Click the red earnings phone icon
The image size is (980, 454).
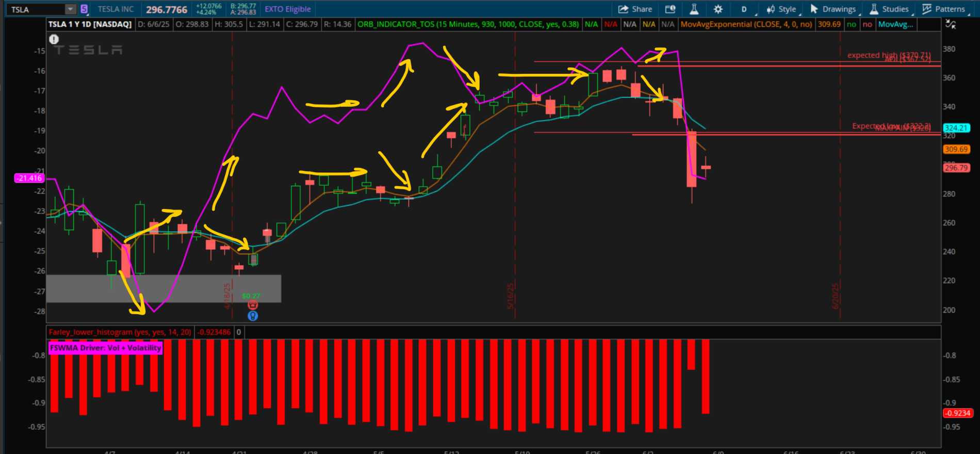coord(253,305)
